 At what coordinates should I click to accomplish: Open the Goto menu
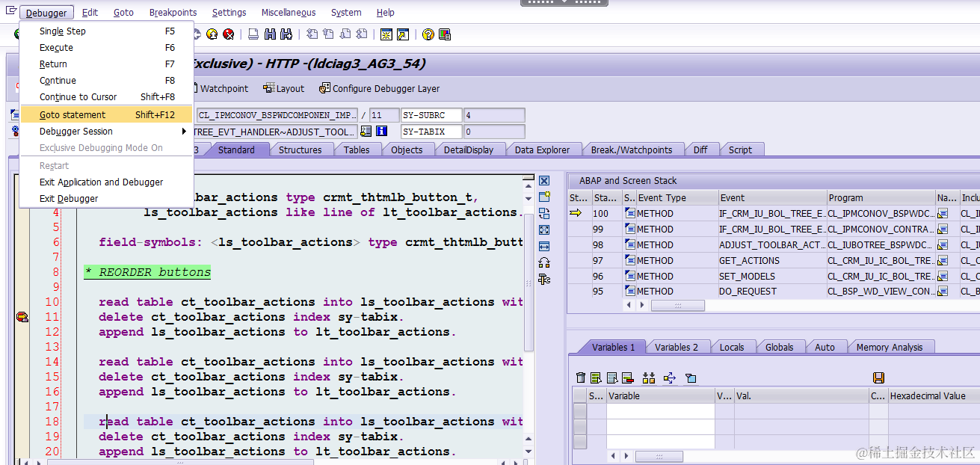point(123,13)
